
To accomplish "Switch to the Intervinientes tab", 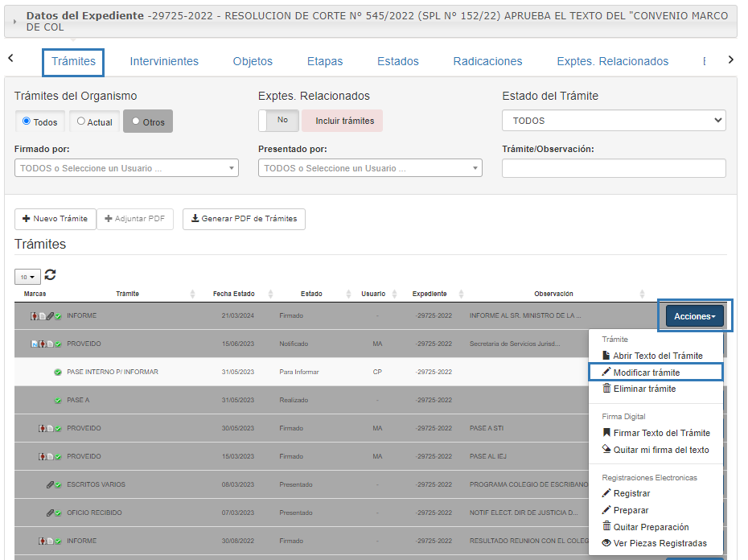I will (164, 61).
